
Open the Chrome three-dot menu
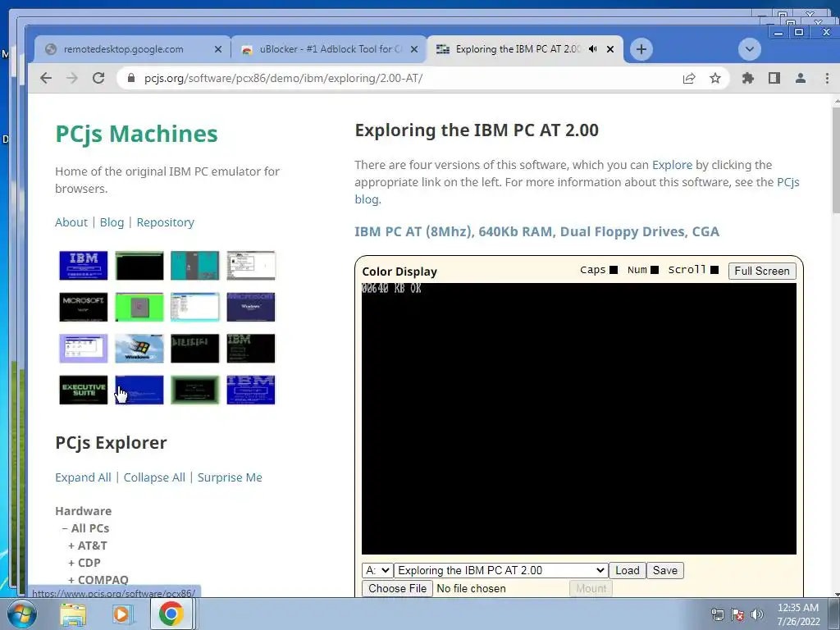(827, 78)
